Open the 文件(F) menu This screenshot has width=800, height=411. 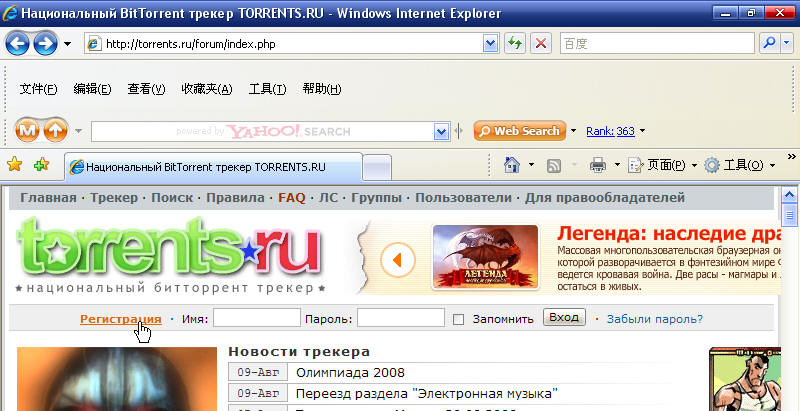38,89
